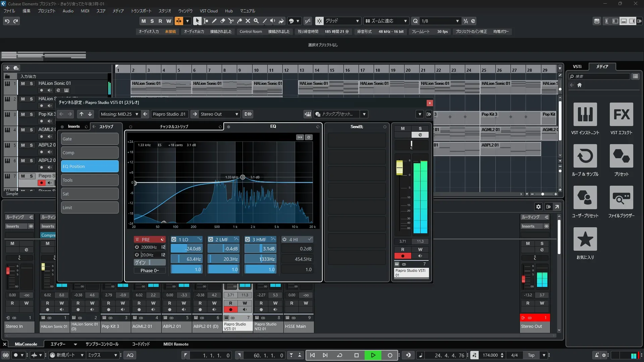Click the 3 HMF gain slider showing 3.1dB
Image resolution: width=644 pixels, height=362 pixels.
[x=260, y=249]
